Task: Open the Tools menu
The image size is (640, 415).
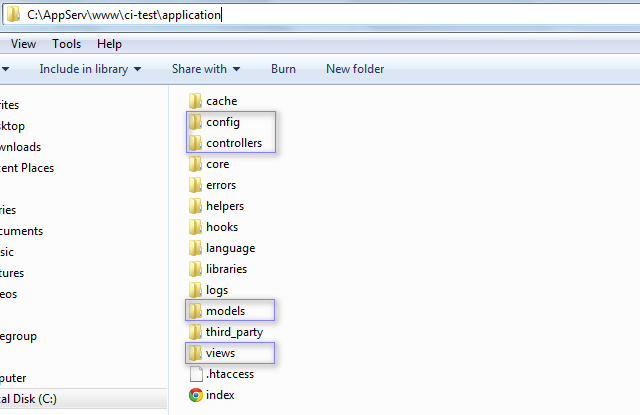Action: [67, 44]
